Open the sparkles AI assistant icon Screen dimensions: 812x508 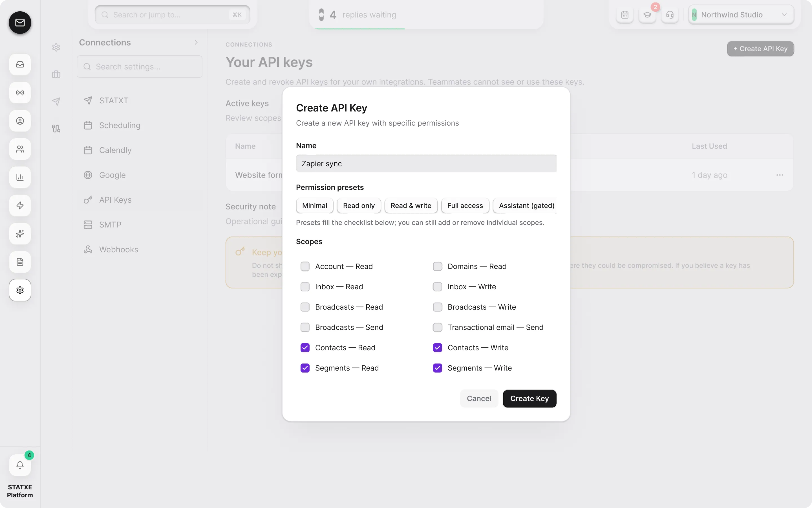coord(20,233)
